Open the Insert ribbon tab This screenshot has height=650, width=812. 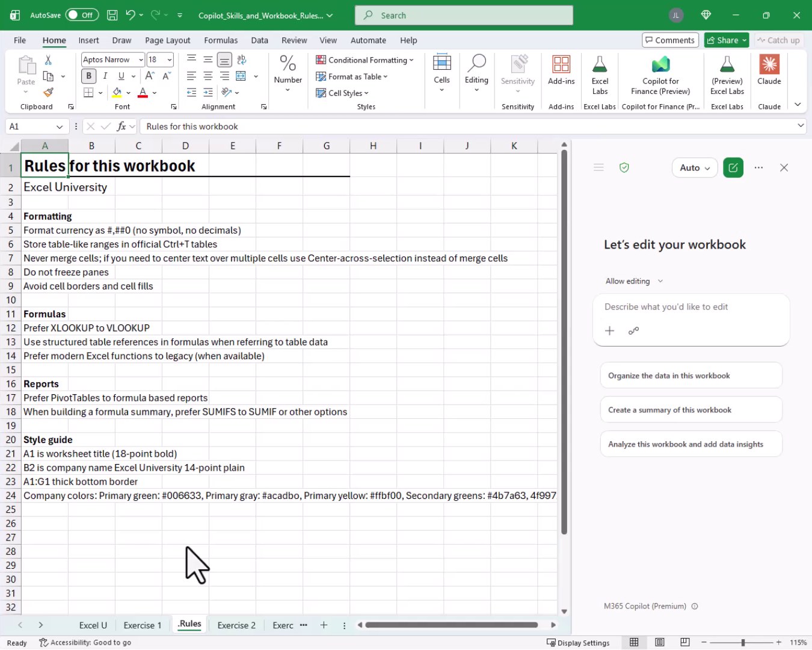(x=88, y=40)
